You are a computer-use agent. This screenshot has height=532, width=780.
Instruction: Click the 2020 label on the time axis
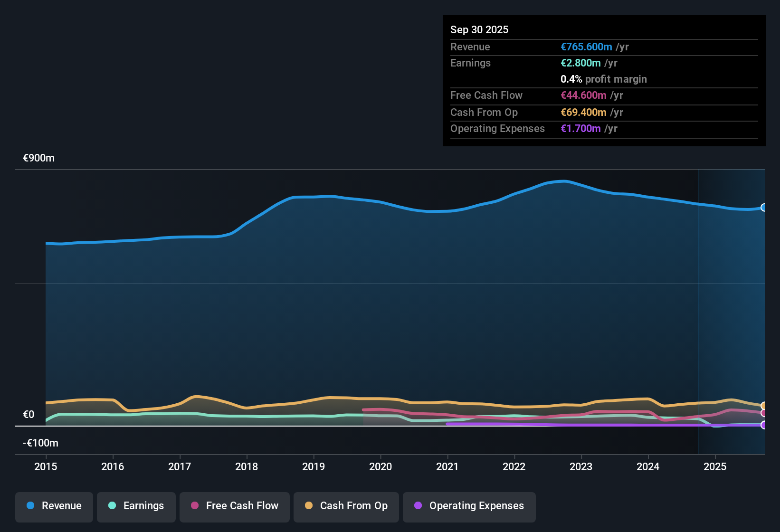point(380,467)
